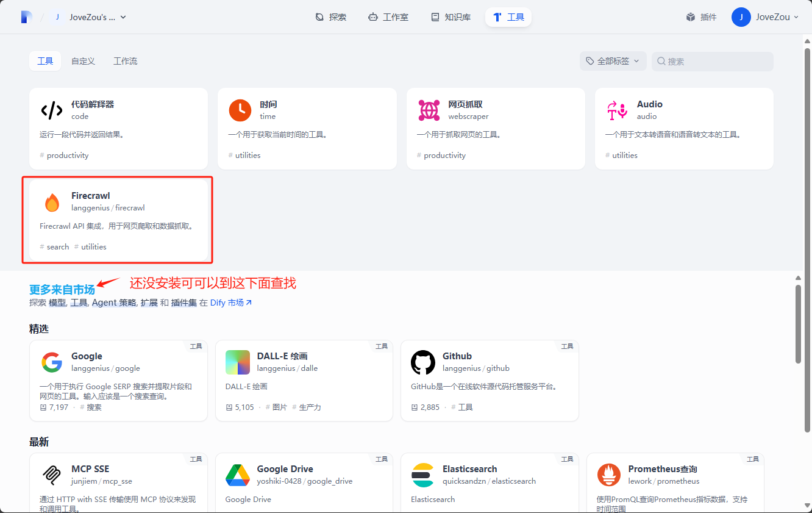Open the 网页抓取 card title
This screenshot has width=812, height=513.
pos(465,104)
